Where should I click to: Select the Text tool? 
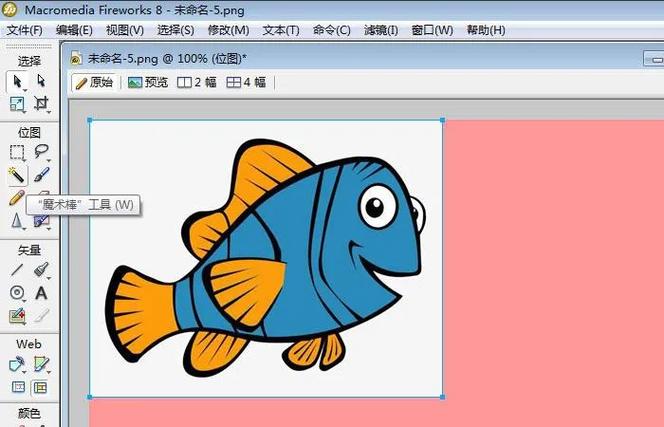(42, 293)
